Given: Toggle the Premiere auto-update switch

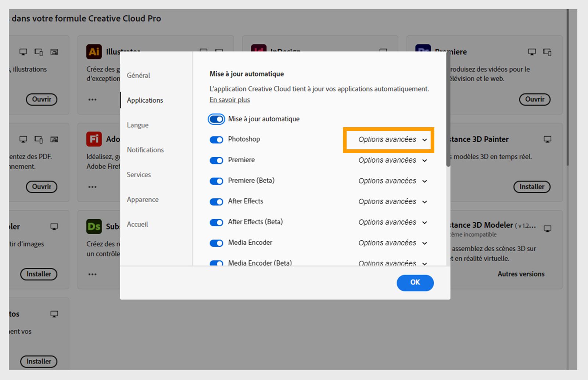Looking at the screenshot, I should 216,160.
